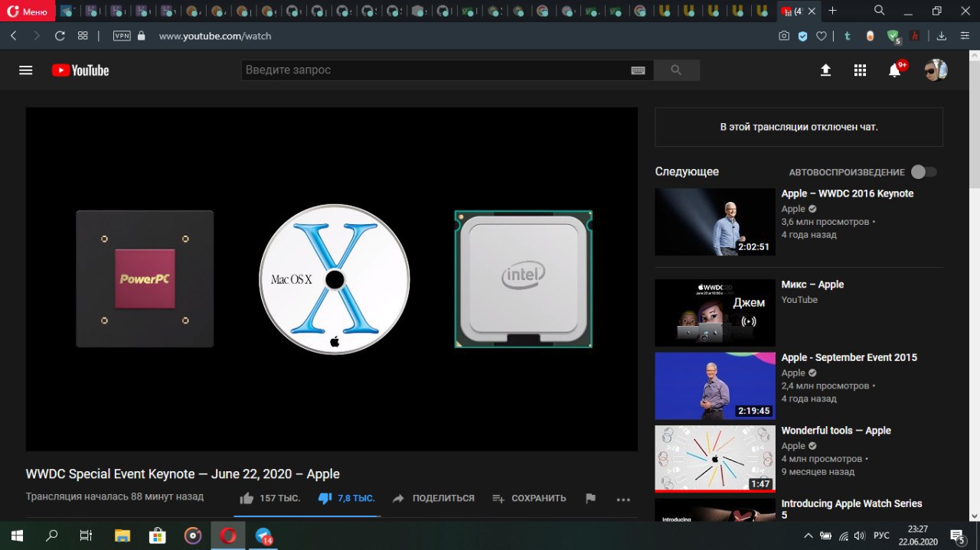The width and height of the screenshot is (980, 550).
Task: Click the volume speaker tray icon
Action: point(860,535)
